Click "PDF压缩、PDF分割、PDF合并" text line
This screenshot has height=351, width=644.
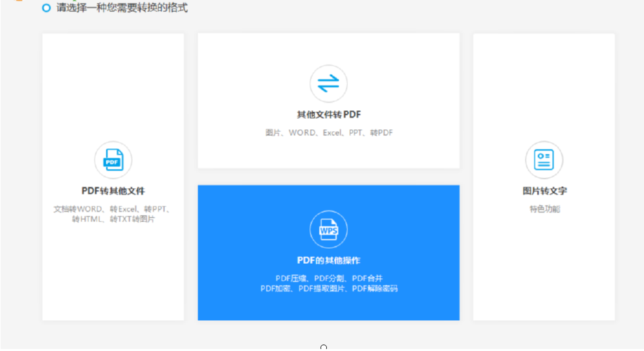(x=328, y=278)
